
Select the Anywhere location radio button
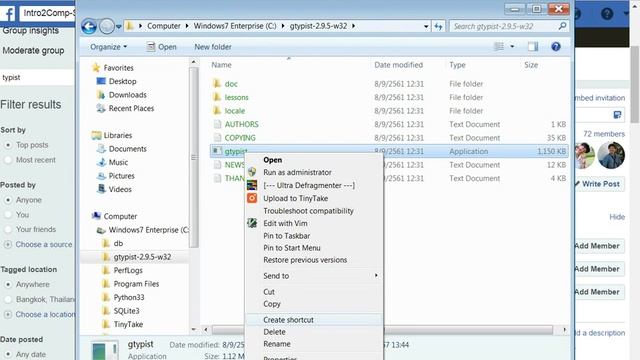(8, 284)
